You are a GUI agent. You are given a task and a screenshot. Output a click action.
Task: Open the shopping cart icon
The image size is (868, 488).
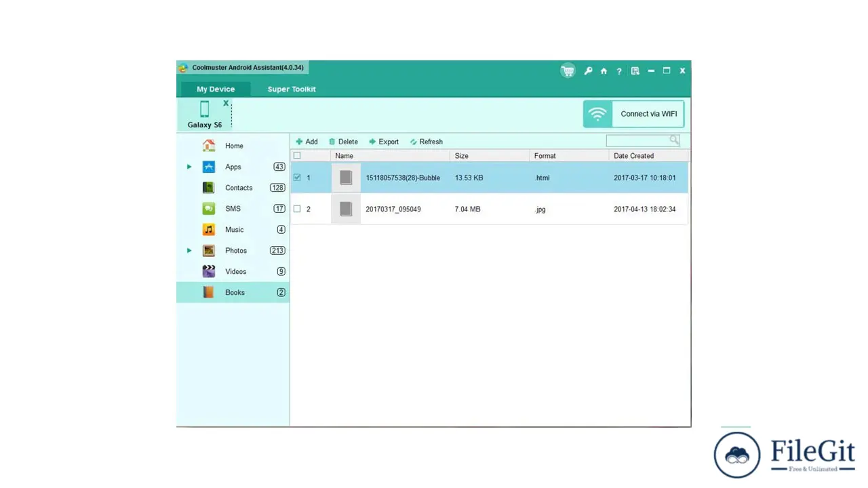click(x=568, y=70)
